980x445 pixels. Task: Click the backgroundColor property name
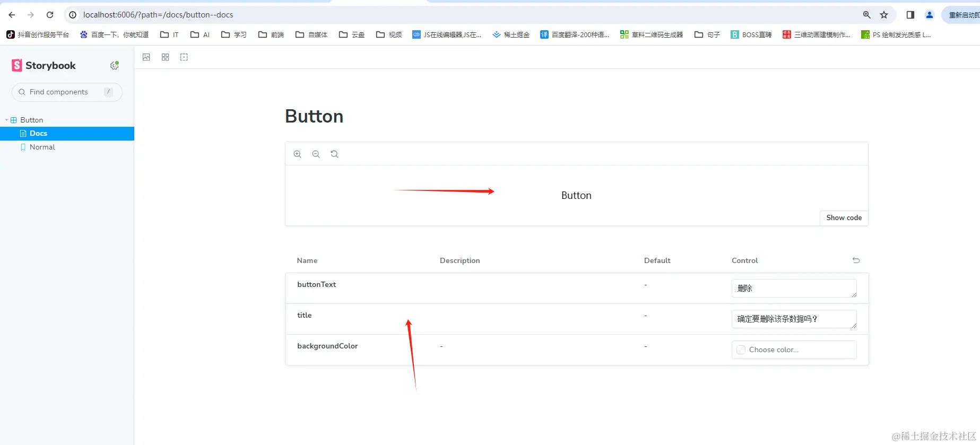(327, 346)
